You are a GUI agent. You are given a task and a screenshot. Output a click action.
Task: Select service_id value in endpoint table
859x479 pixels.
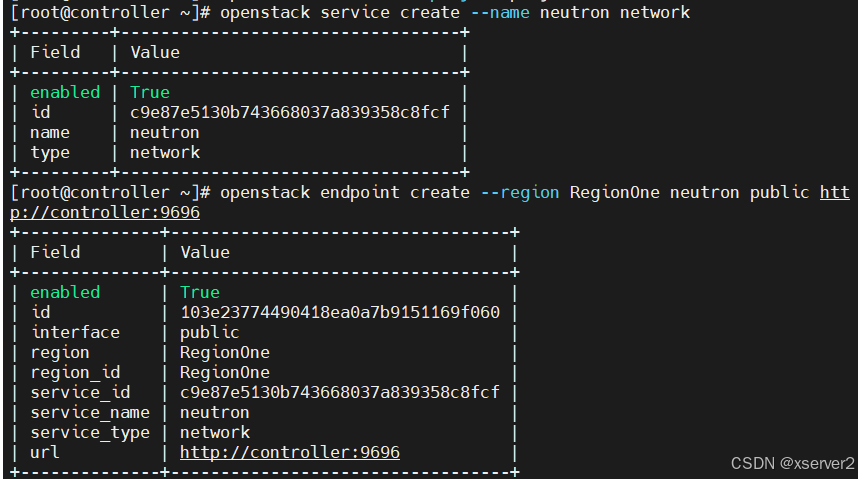340,392
